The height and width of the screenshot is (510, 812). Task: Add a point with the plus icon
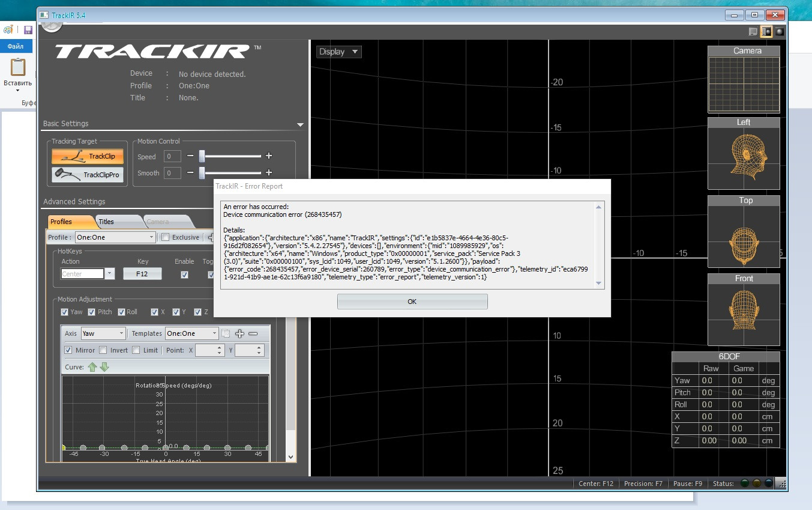point(239,333)
